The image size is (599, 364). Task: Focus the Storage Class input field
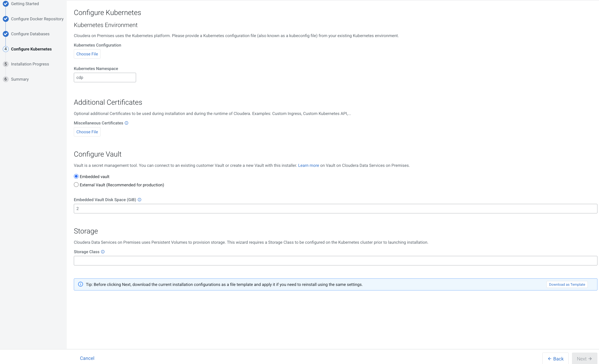point(335,260)
